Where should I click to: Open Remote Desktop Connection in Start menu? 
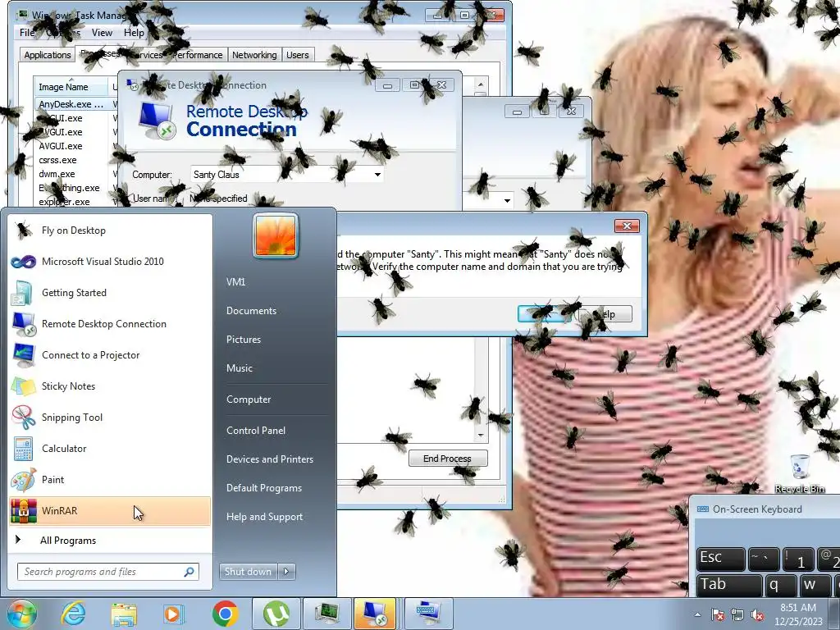[110, 323]
